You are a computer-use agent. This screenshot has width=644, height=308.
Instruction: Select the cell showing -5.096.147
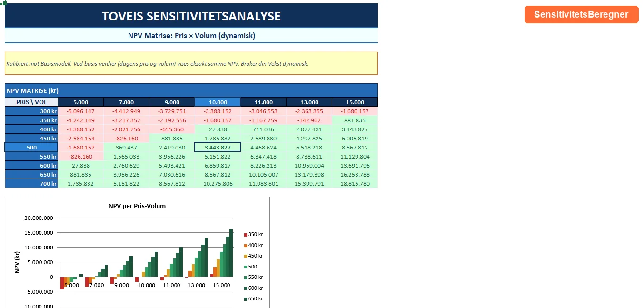pyautogui.click(x=81, y=111)
